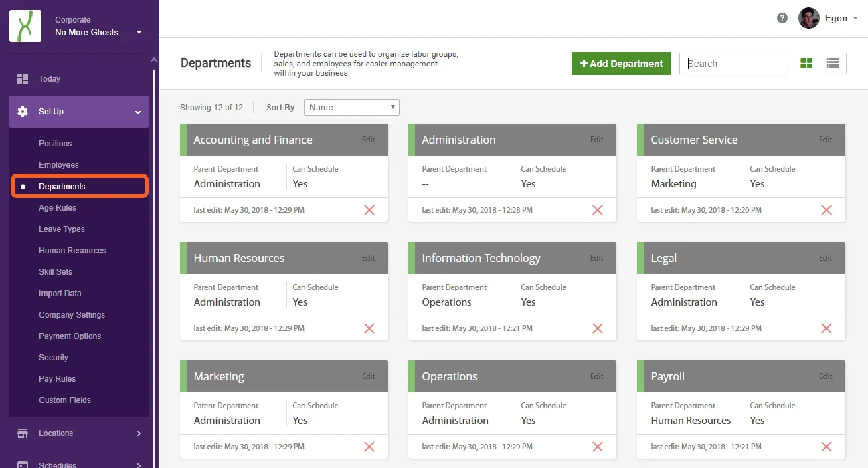Screen dimensions: 868x468
Task: Delete the Payroll department
Action: pos(827,447)
